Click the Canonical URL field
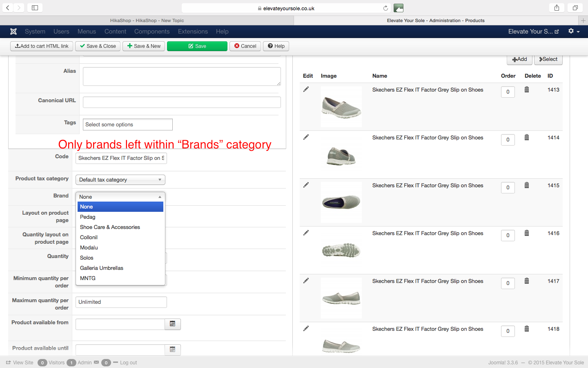This screenshot has width=588, height=368. pyautogui.click(x=182, y=102)
